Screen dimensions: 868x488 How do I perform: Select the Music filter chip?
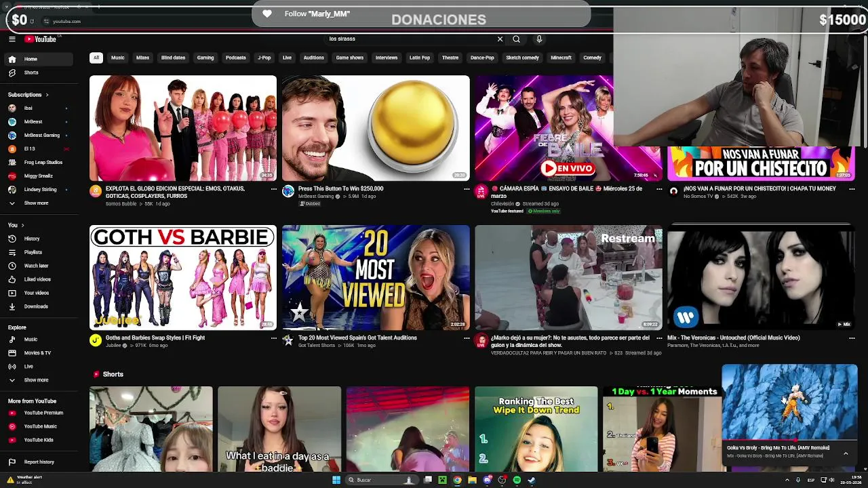pyautogui.click(x=117, y=58)
